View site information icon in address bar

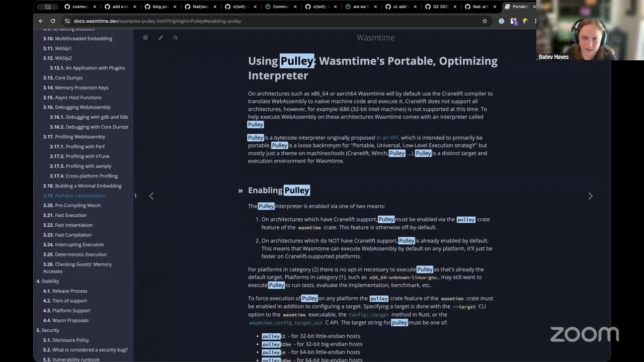[67, 21]
